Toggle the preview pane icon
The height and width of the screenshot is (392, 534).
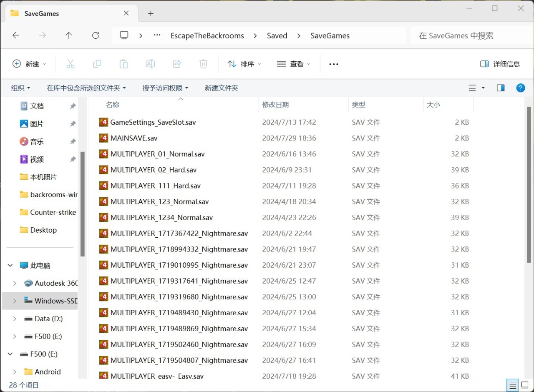pyautogui.click(x=501, y=88)
